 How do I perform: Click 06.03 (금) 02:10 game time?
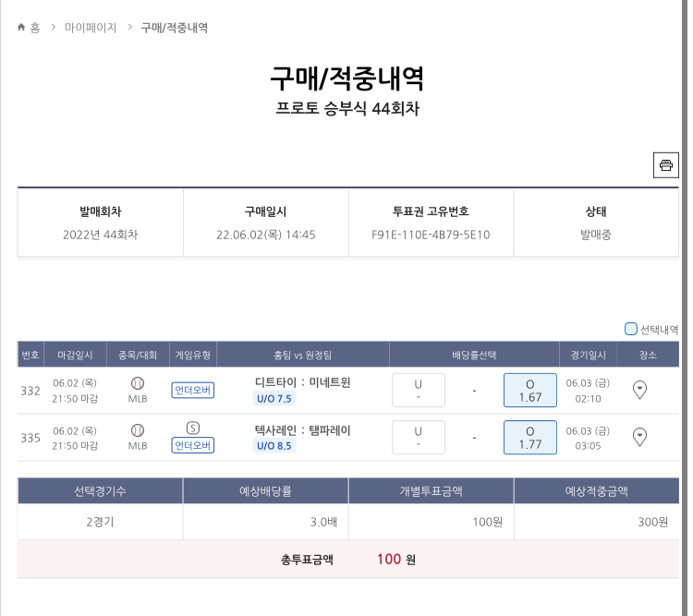(x=588, y=391)
